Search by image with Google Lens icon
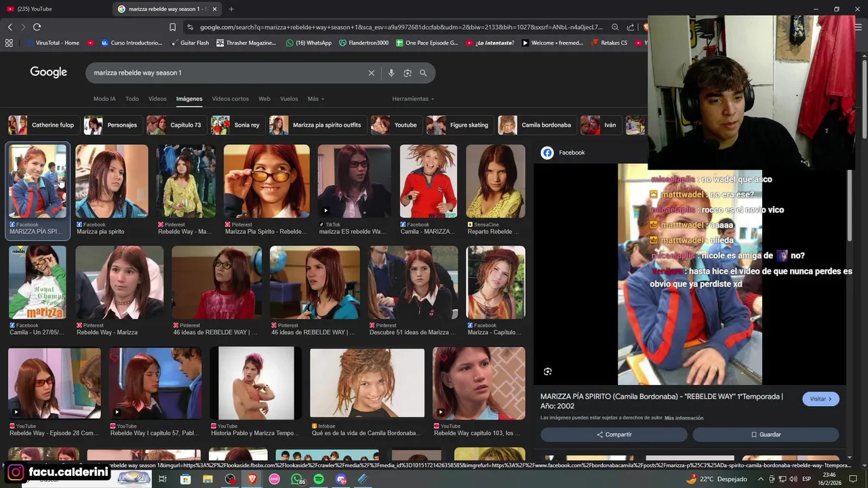This screenshot has width=868, height=488. point(407,73)
